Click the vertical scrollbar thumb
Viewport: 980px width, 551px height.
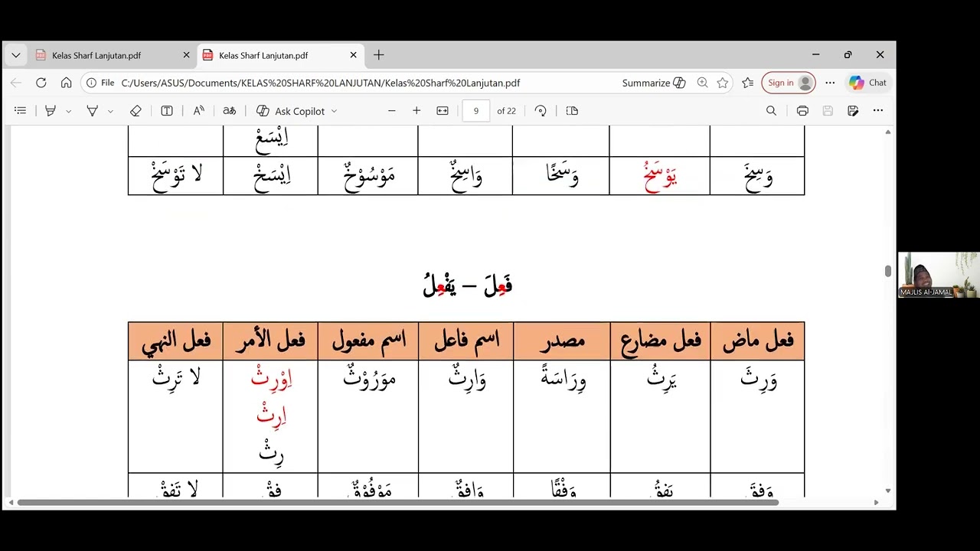click(887, 271)
